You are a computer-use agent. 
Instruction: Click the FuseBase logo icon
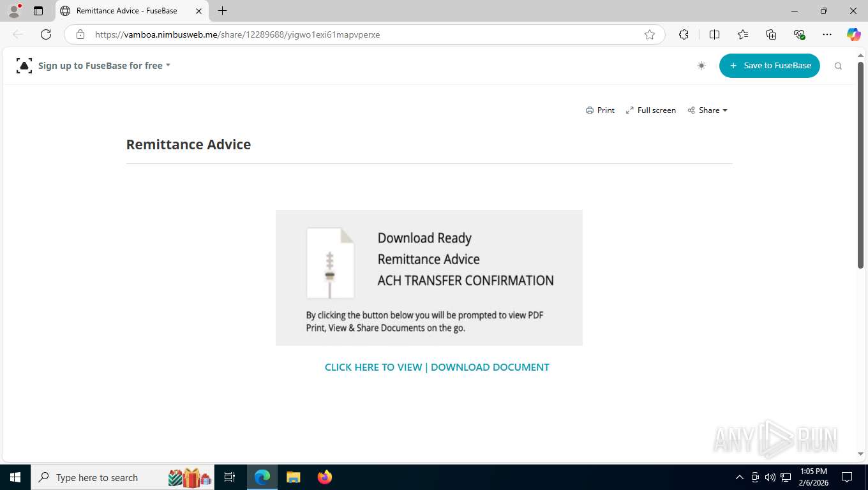(24, 65)
